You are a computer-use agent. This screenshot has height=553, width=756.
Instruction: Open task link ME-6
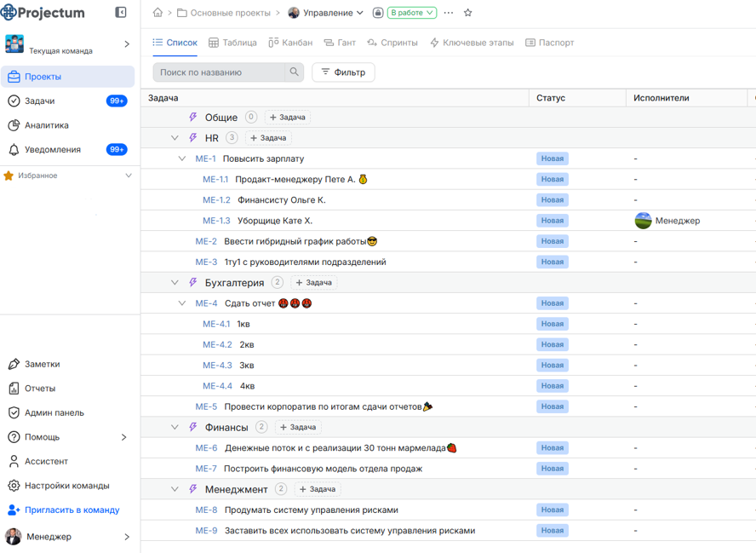(x=206, y=448)
